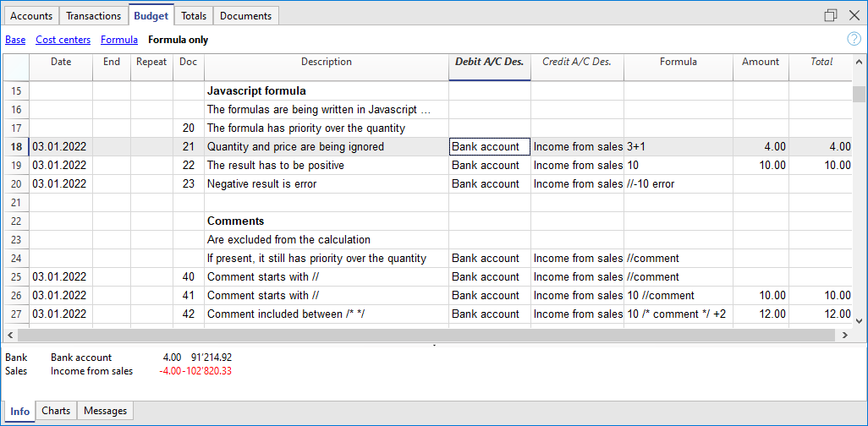Click horizontal scrollbar left arrow
The height and width of the screenshot is (426, 868).
click(10, 335)
